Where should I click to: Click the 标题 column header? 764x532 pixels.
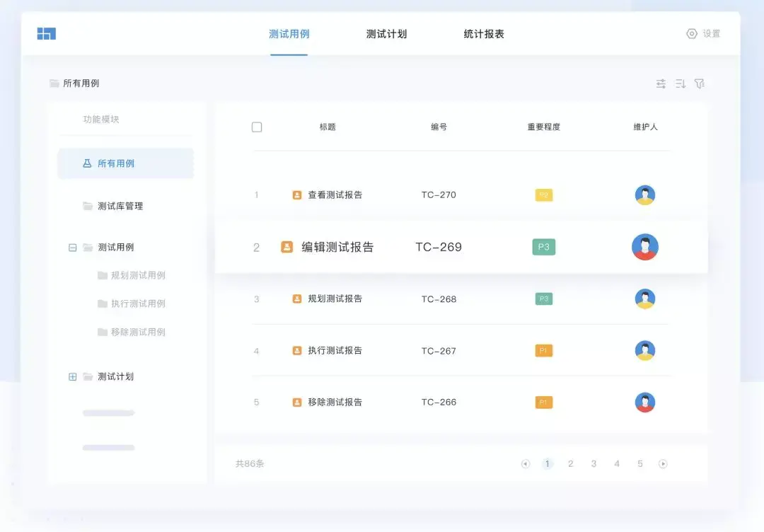click(x=328, y=127)
